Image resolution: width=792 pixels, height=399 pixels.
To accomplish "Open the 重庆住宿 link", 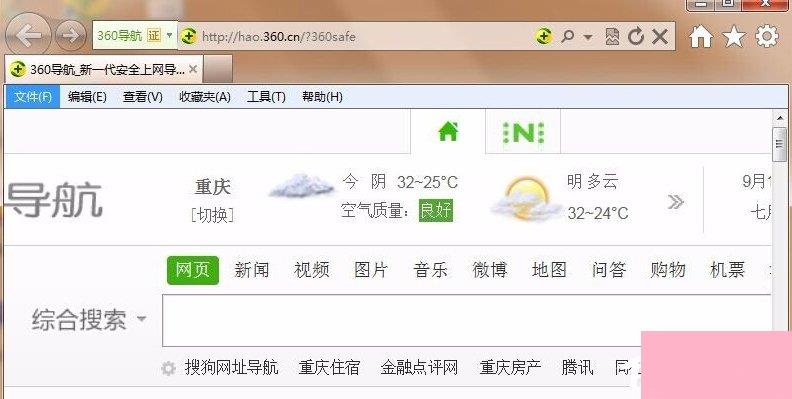I will click(329, 367).
